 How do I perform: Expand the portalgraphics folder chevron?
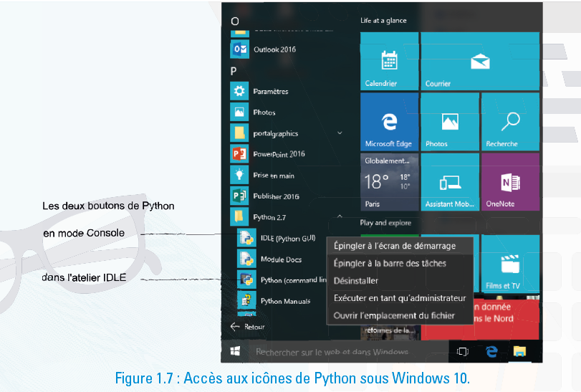pos(340,133)
